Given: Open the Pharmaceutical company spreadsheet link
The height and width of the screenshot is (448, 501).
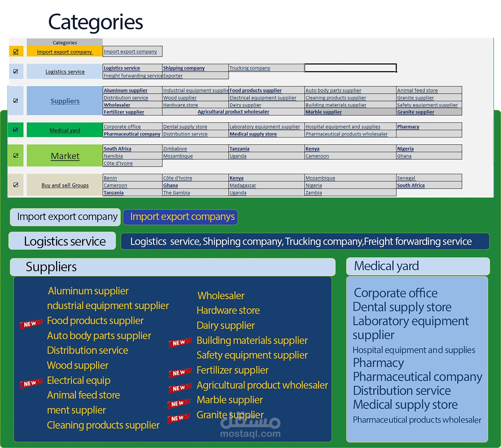Looking at the screenshot, I should 132,134.
